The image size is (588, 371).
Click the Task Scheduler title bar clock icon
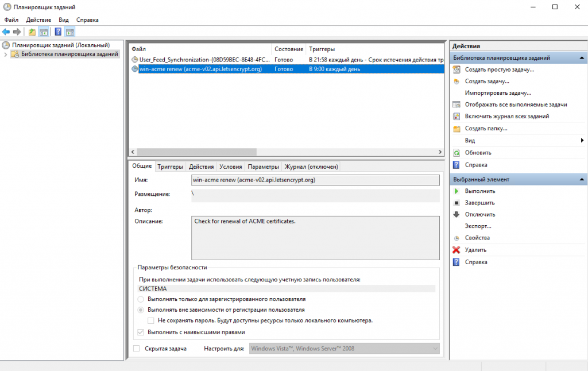7,7
